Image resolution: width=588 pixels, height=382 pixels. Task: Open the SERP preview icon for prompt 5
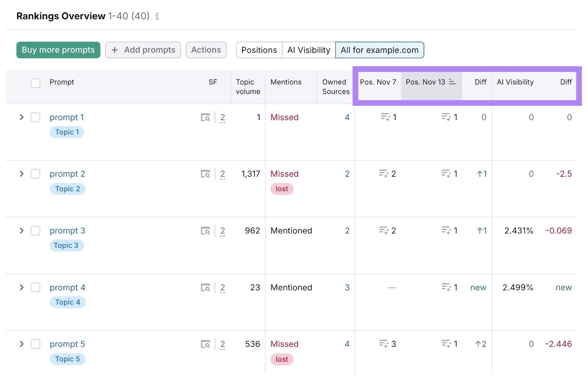pyautogui.click(x=206, y=344)
